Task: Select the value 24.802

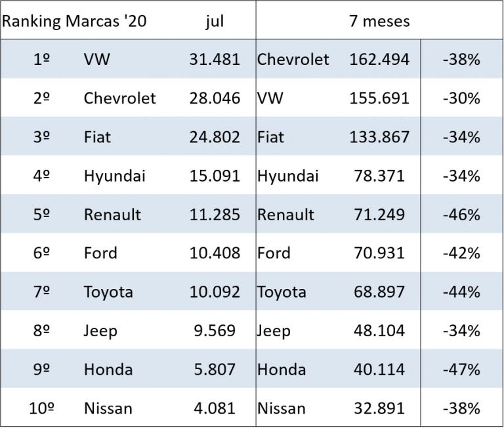Action: [x=215, y=137]
